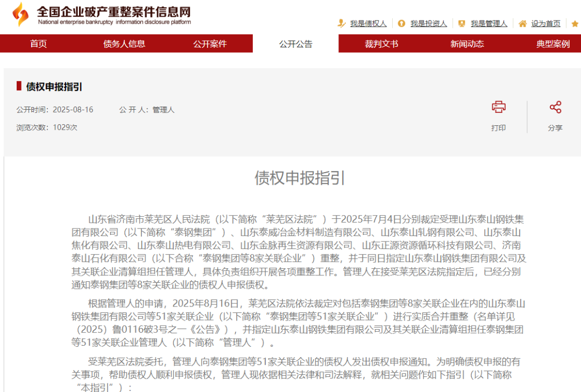
Task: Click the share icon
Action: (x=555, y=107)
